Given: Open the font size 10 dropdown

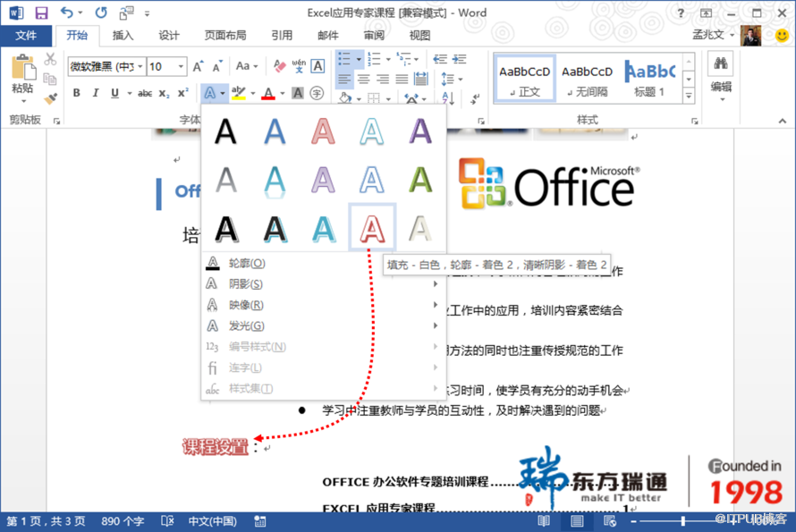Looking at the screenshot, I should [x=180, y=66].
